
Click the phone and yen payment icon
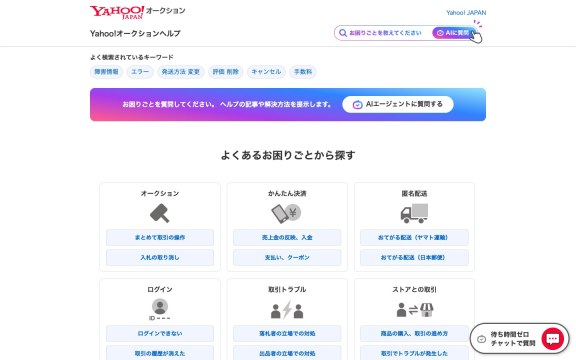(x=287, y=213)
